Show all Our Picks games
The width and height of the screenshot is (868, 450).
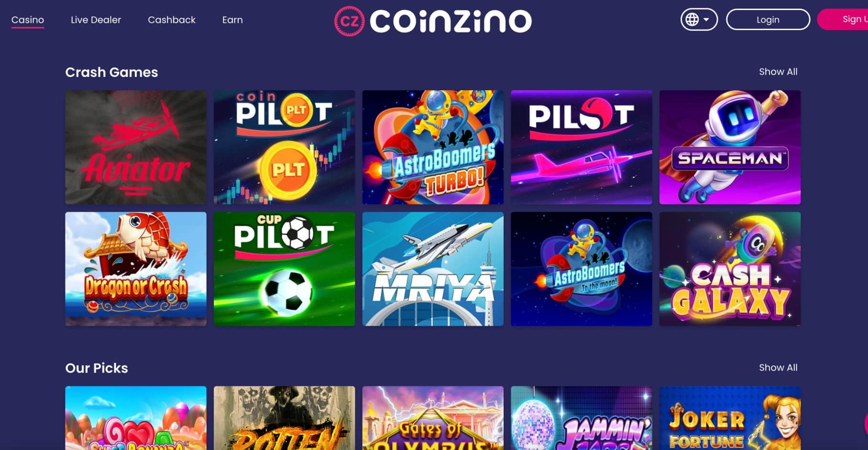[778, 367]
